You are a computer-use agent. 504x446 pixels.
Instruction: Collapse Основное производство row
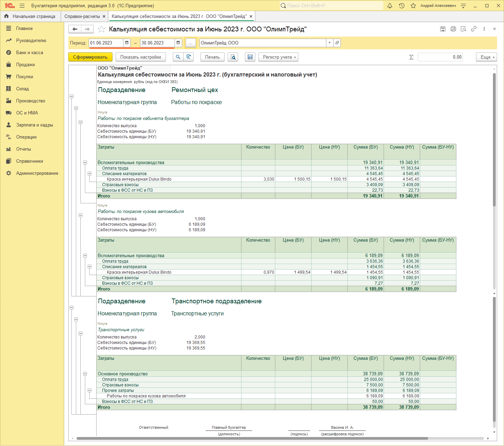click(85, 374)
